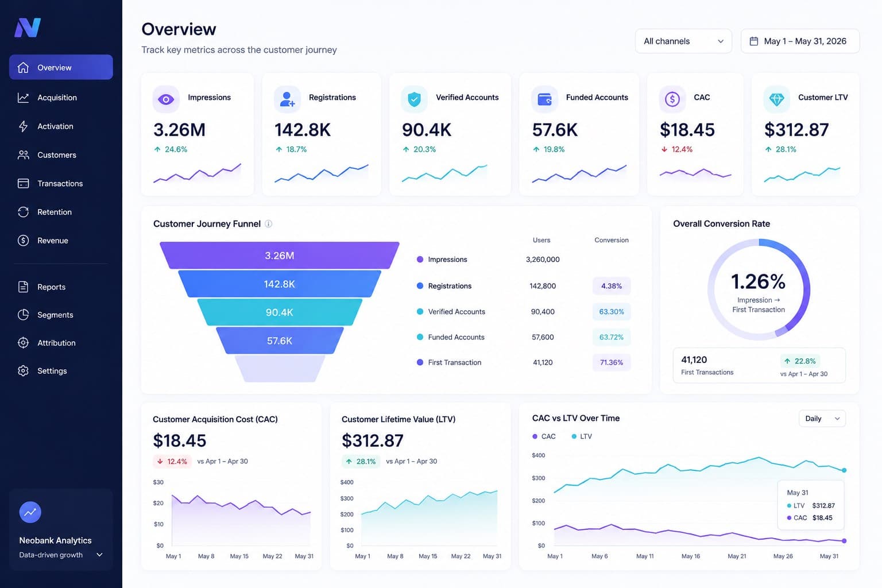The width and height of the screenshot is (882, 588).
Task: Click the calendar icon in date range
Action: pos(754,41)
